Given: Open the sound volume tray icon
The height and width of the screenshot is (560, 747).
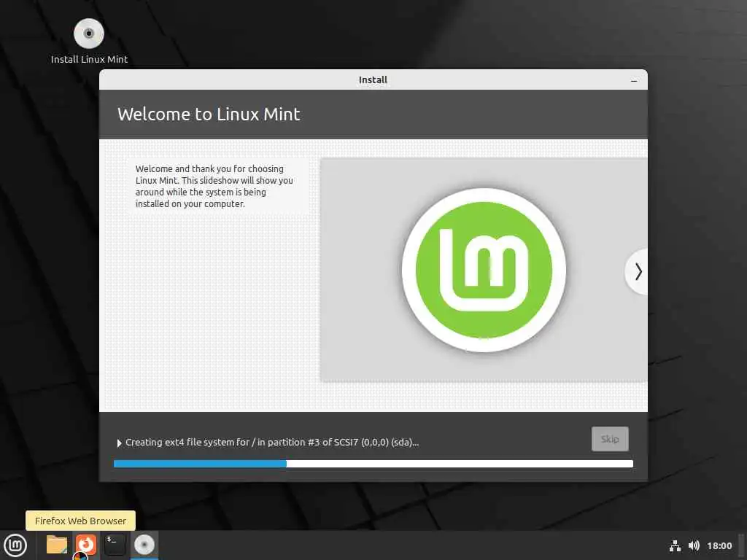Looking at the screenshot, I should (x=694, y=545).
